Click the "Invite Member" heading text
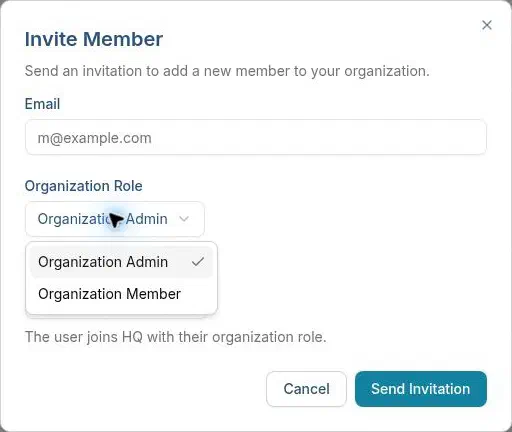The width and height of the screenshot is (512, 432). point(94,39)
